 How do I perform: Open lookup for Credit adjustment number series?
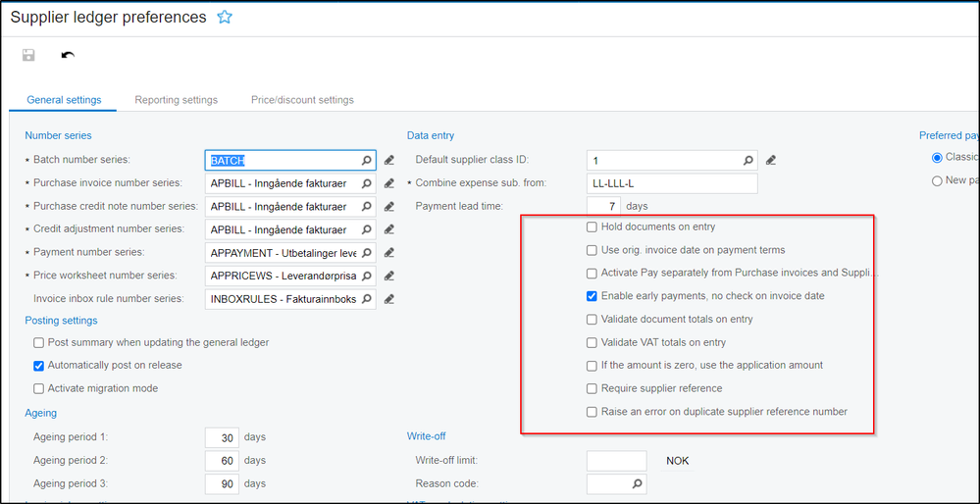coord(366,229)
